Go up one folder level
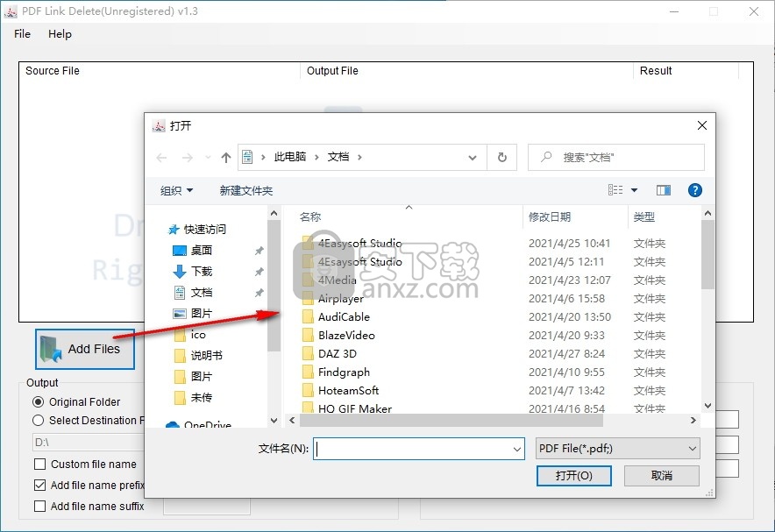This screenshot has height=532, width=775. pyautogui.click(x=226, y=158)
